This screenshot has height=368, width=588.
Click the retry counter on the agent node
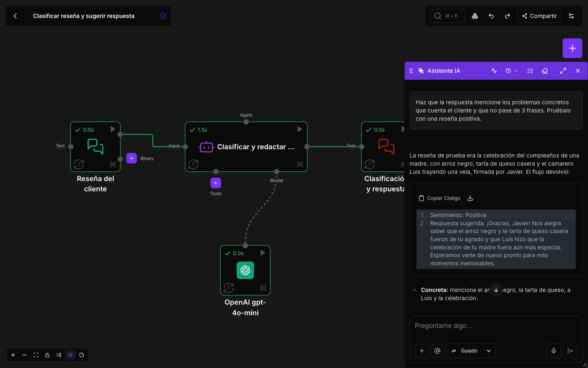click(193, 164)
